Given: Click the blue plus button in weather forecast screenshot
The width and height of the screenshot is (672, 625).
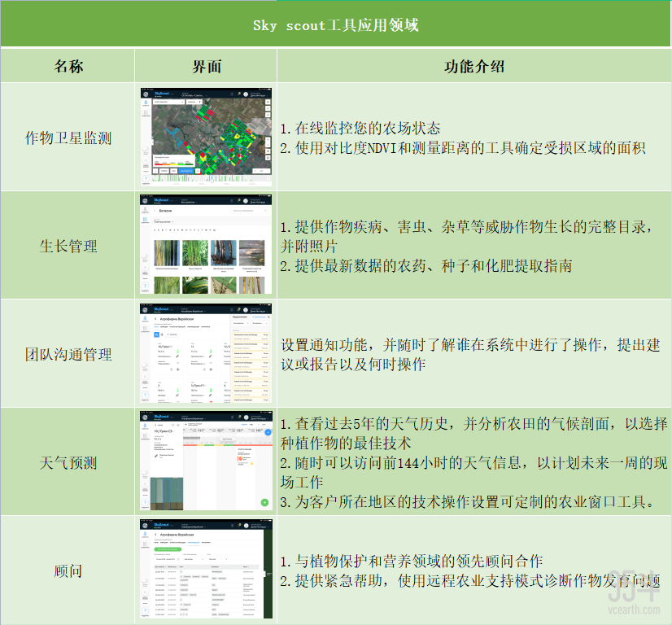Looking at the screenshot, I should click(268, 432).
